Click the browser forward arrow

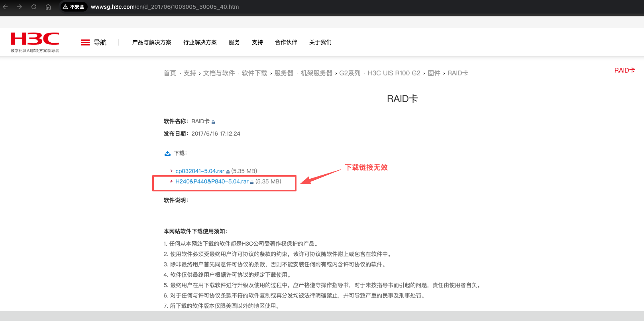click(x=20, y=7)
